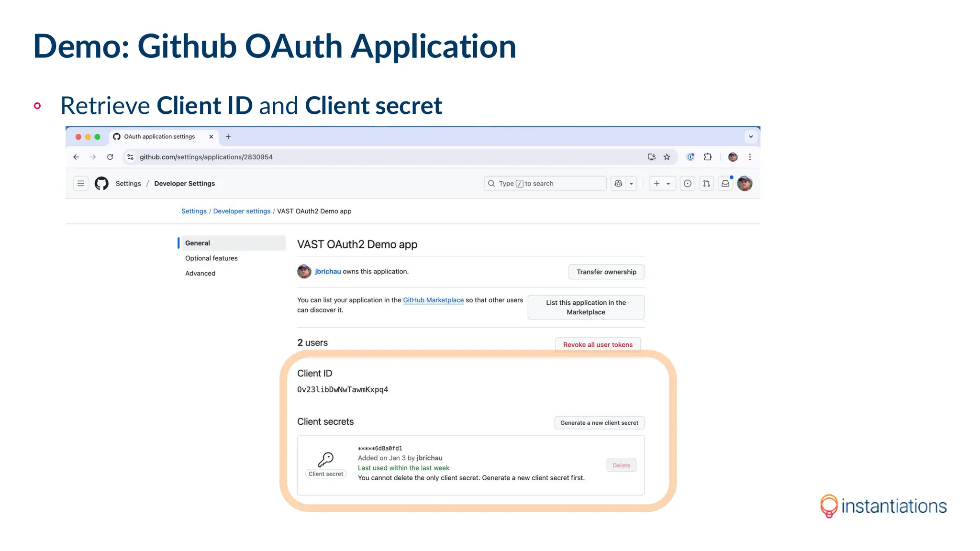Click the client secret key icon
980x551 pixels.
(x=325, y=459)
